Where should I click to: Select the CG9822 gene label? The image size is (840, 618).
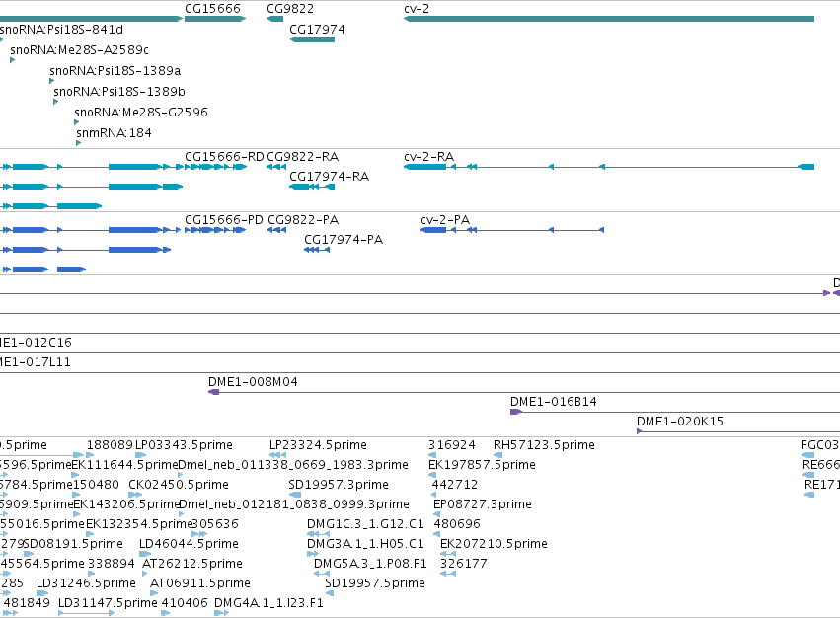[290, 9]
